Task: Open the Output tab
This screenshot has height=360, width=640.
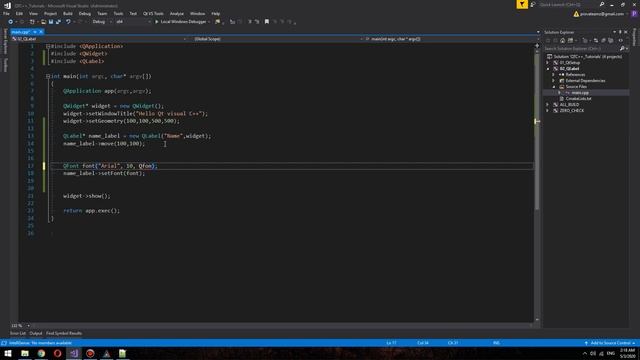Action: pyautogui.click(x=36, y=333)
